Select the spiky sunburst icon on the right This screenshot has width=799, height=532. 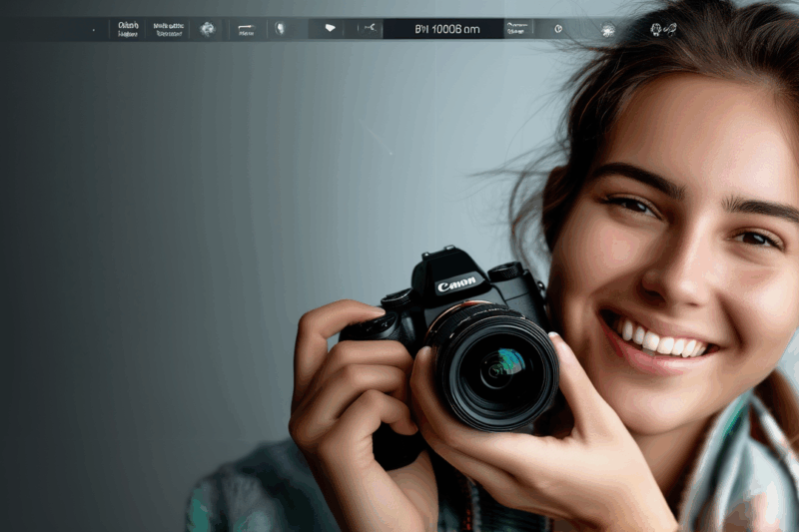click(x=607, y=30)
